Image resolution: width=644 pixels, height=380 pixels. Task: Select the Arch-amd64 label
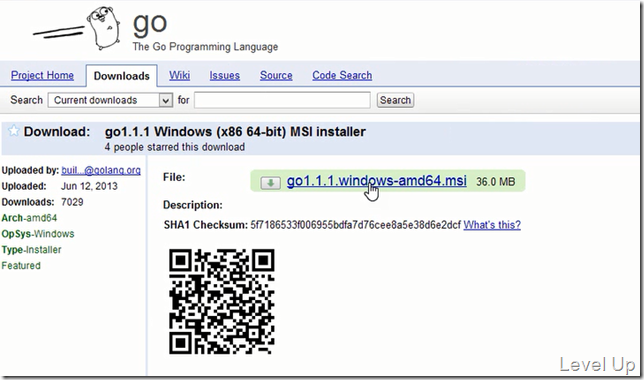pos(29,218)
